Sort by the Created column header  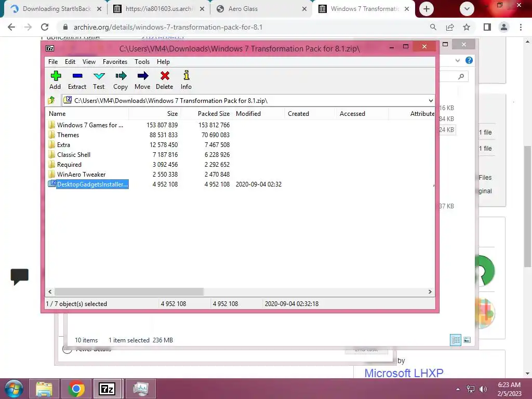[x=310, y=114]
